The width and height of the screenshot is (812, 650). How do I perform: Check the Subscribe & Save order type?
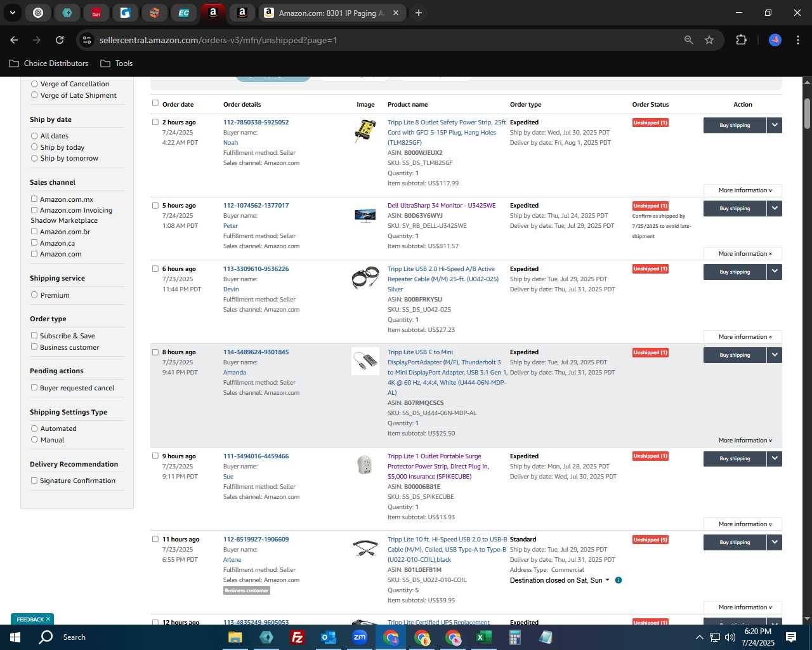34,336
